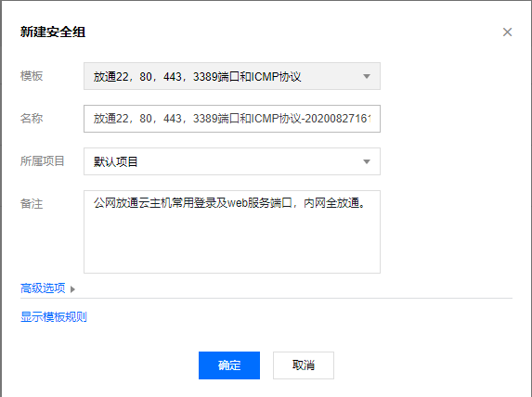This screenshot has width=532, height=397.
Task: Open the 所属项目 project dropdown
Action: 232,161
